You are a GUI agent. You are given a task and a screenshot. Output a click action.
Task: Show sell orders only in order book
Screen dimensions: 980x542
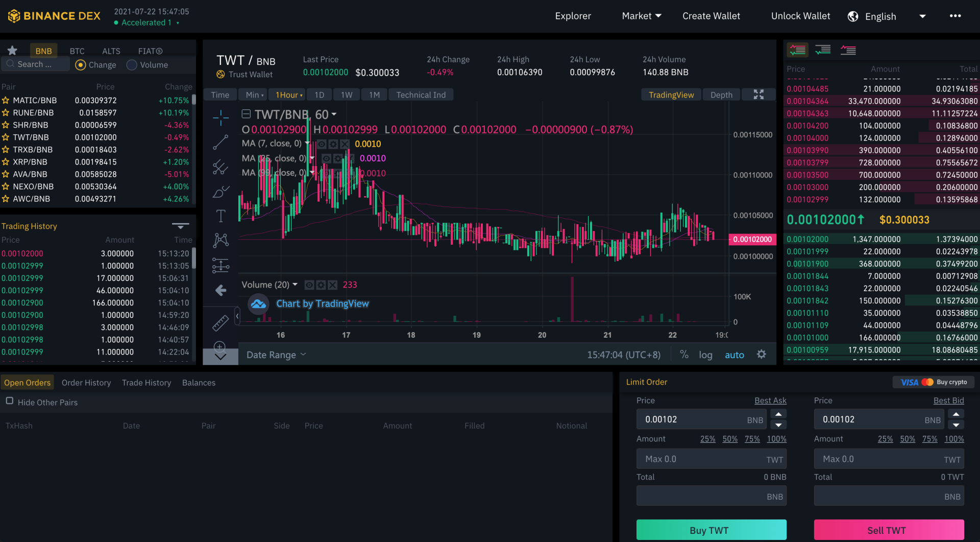[x=848, y=50]
